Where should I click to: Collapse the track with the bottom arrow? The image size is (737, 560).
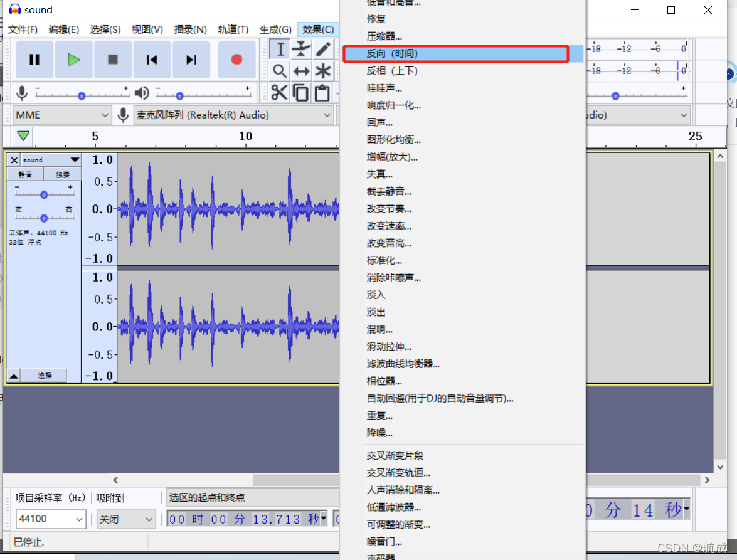click(14, 376)
